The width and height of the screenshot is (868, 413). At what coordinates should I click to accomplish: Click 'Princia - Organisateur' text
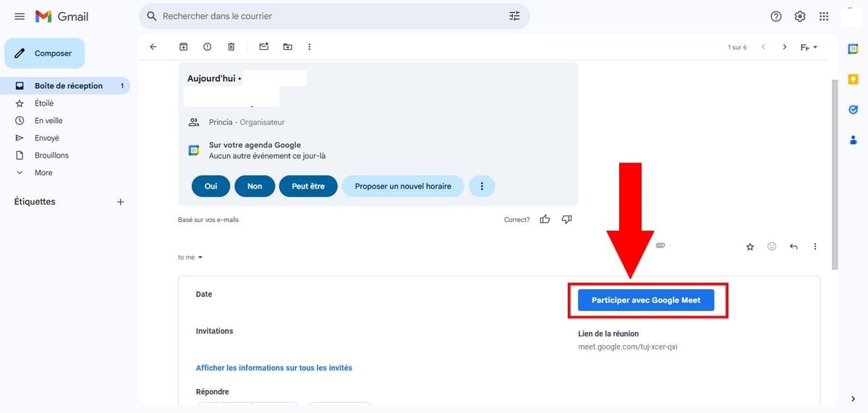pyautogui.click(x=247, y=122)
